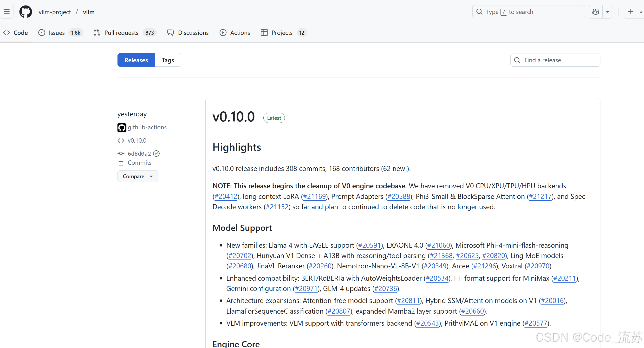Image resolution: width=644 pixels, height=348 pixels.
Task: Open the Issues tab
Action: click(60, 33)
